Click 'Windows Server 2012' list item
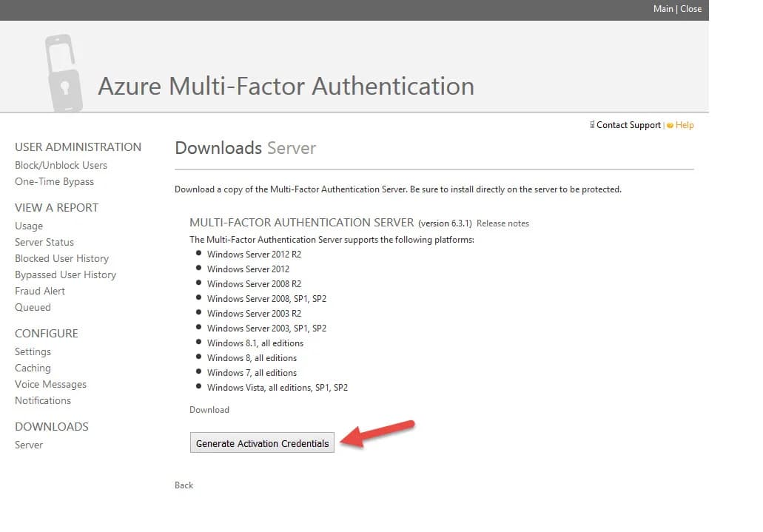Viewport: 763px width, 532px height. click(248, 269)
